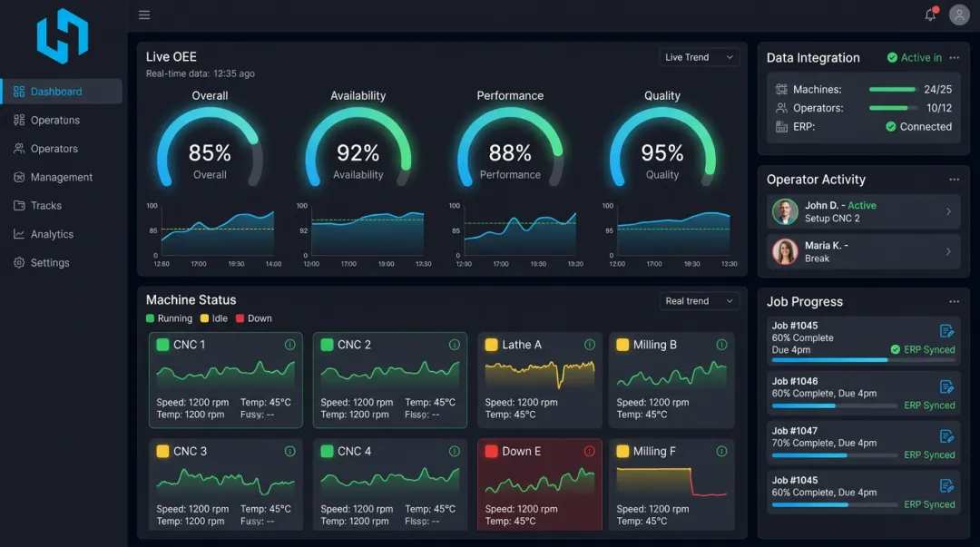The width and height of the screenshot is (980, 547).
Task: Click the Availability 92% gauge
Action: [x=358, y=148]
